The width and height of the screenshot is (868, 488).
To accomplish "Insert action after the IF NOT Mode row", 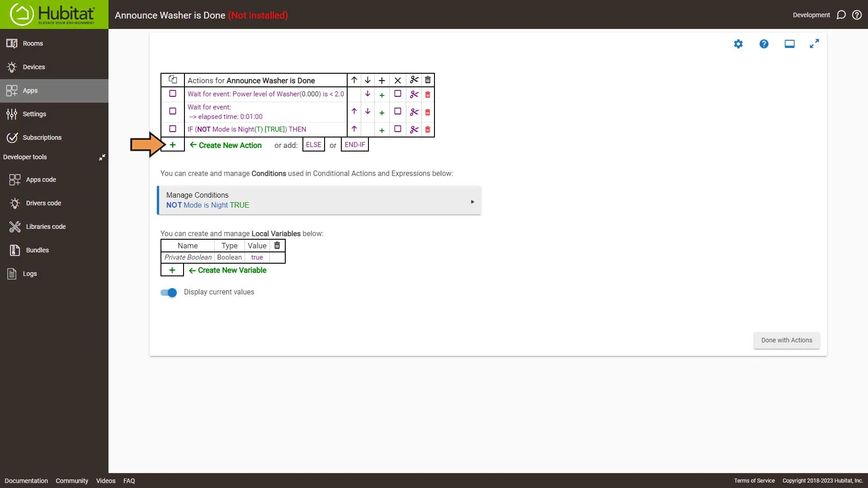I will (382, 130).
